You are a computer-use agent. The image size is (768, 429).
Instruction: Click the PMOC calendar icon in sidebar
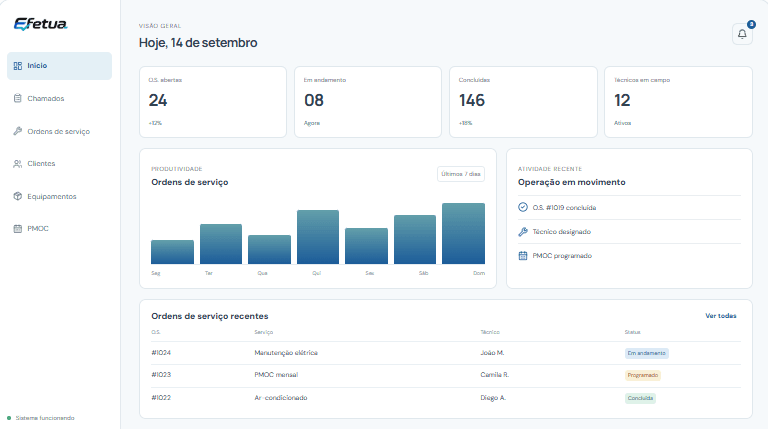(x=18, y=229)
